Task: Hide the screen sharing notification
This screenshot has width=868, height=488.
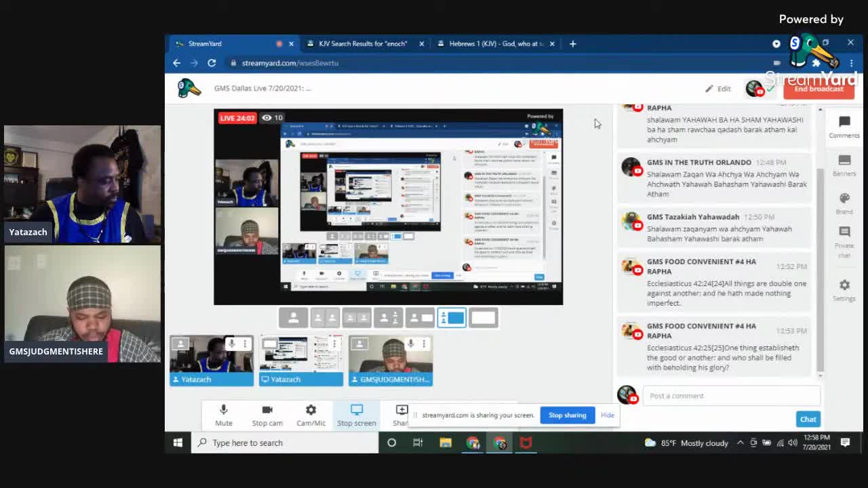Action: coord(607,415)
